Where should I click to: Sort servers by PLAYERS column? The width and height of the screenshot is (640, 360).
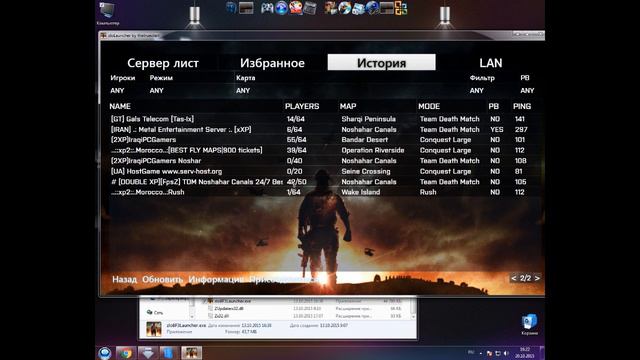click(x=302, y=106)
